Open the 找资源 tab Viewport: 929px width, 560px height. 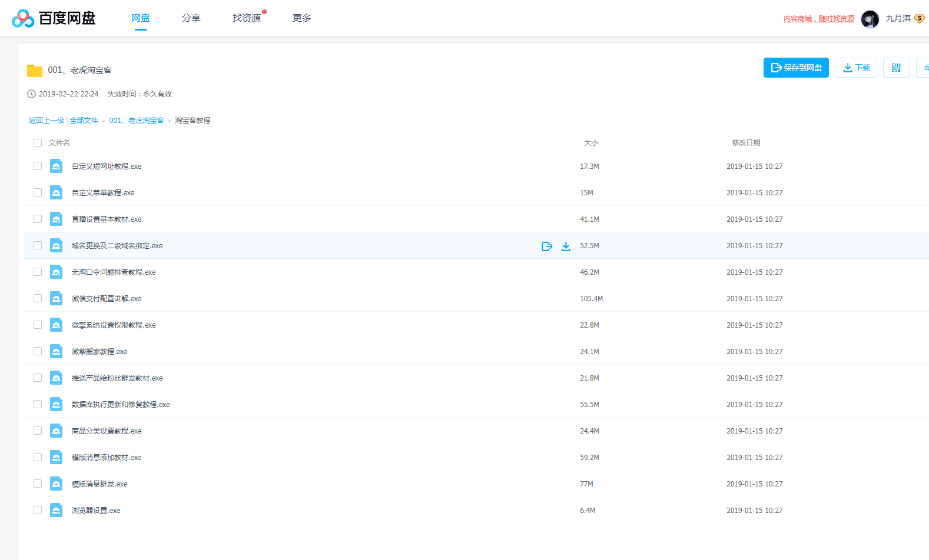(247, 18)
